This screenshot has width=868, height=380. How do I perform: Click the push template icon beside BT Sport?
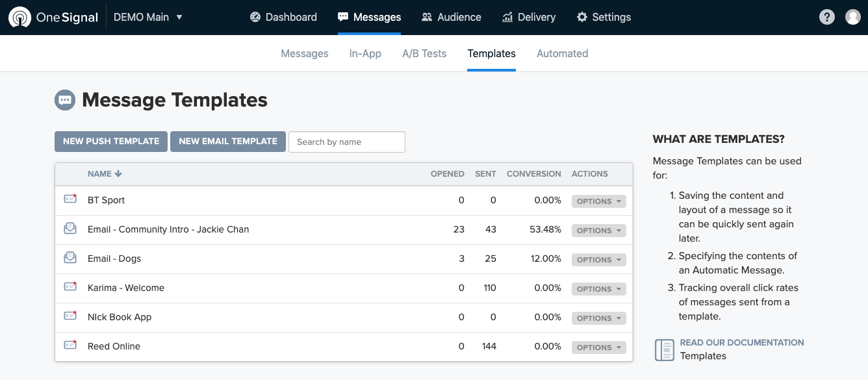click(70, 199)
